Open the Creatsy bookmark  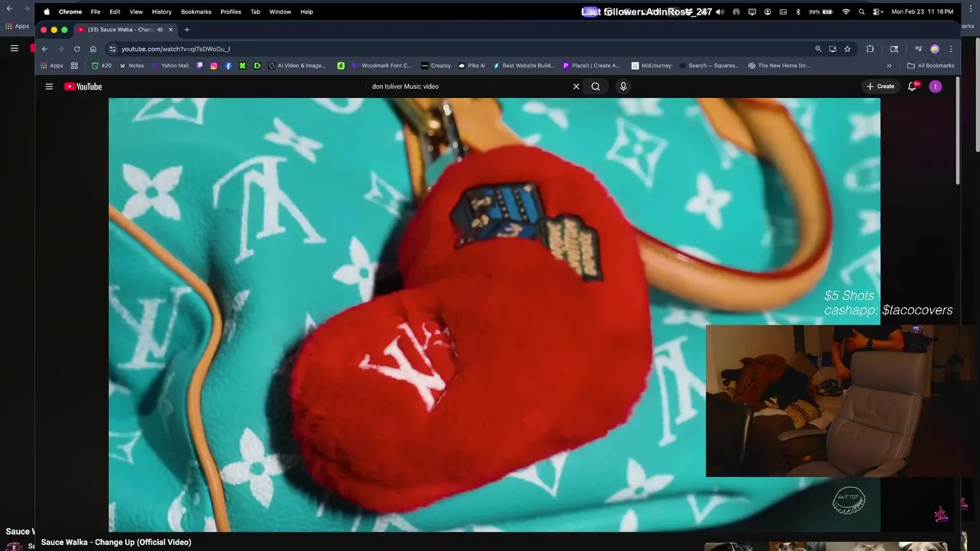click(436, 66)
